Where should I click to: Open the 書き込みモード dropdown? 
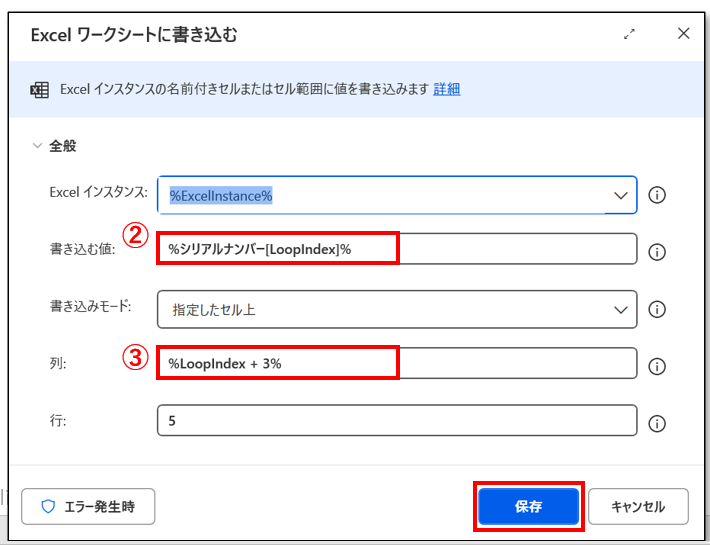tap(619, 310)
